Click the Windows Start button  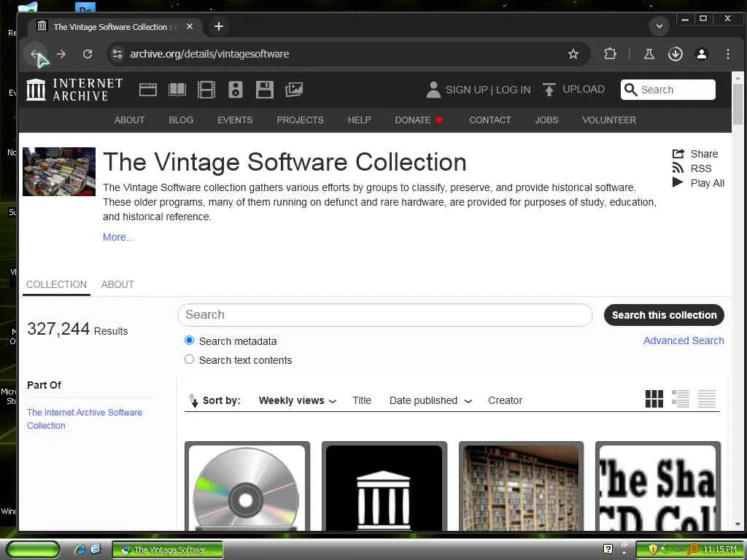[34, 550]
